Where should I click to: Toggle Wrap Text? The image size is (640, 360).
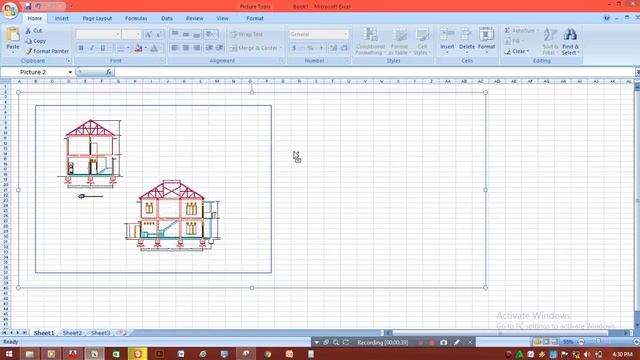click(247, 34)
